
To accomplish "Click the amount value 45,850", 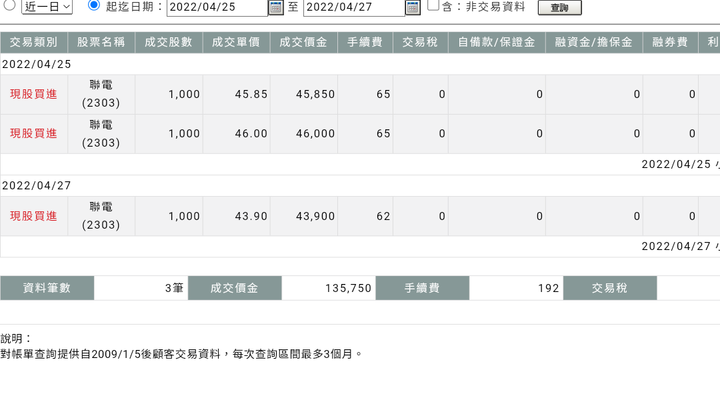I will point(315,94).
